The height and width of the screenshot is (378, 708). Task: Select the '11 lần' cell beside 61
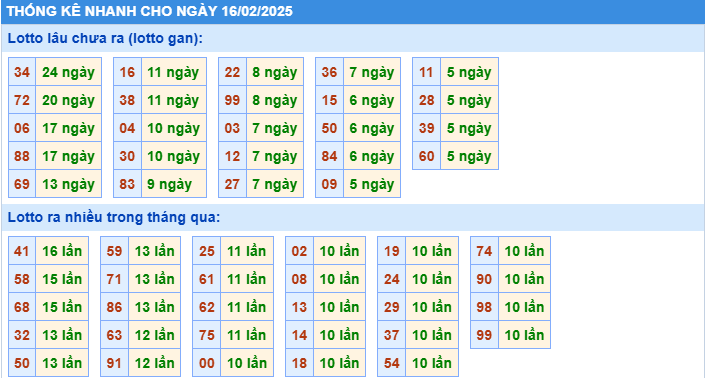247,279
